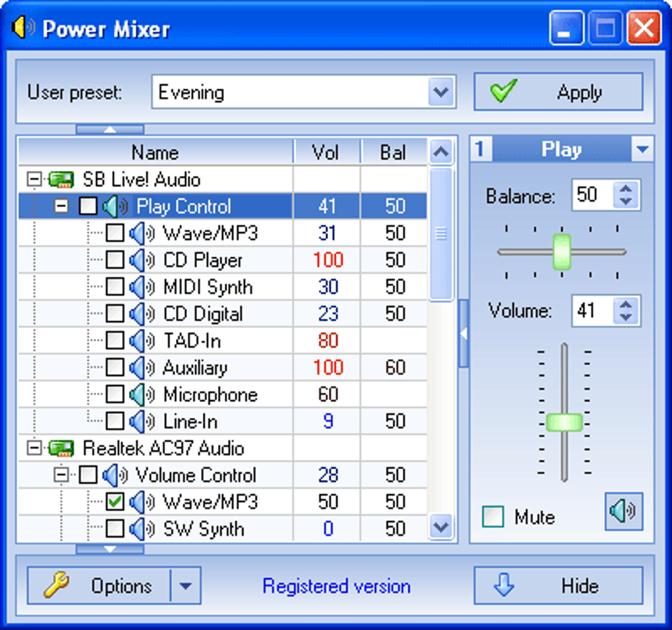Click the SW Synth volume value 0
672x630 pixels.
328,529
